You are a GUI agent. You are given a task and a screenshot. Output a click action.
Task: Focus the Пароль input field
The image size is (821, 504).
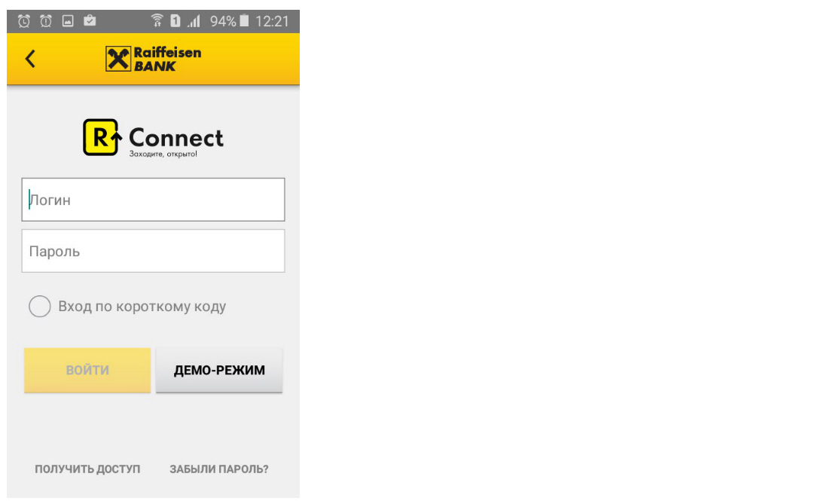click(x=153, y=251)
